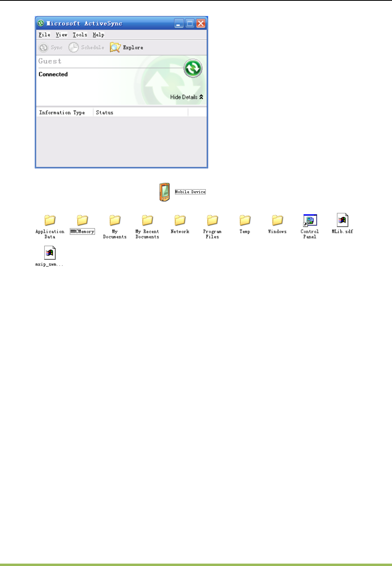Open the Help menu
Image resolution: width=392 pixels, height=566 pixels.
[x=98, y=35]
